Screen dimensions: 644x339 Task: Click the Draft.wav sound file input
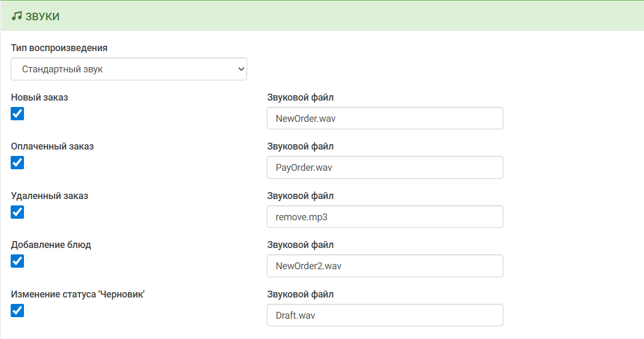[385, 315]
